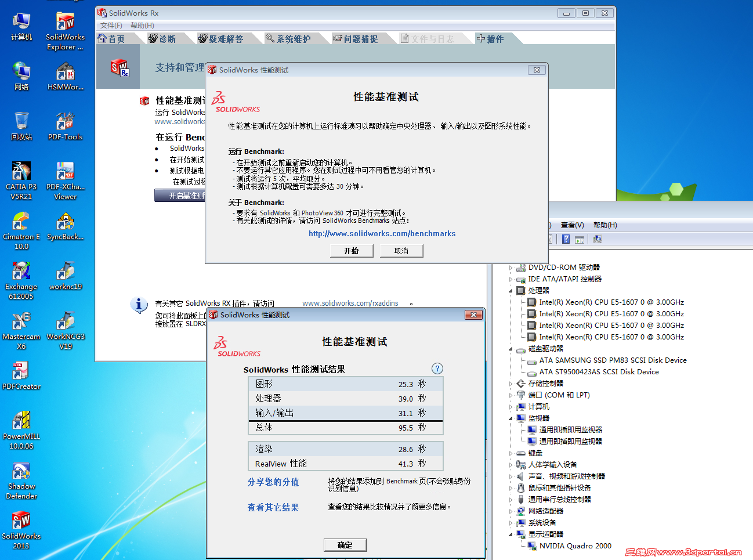Click the round help icon beside 性能测试结果

pos(437,368)
